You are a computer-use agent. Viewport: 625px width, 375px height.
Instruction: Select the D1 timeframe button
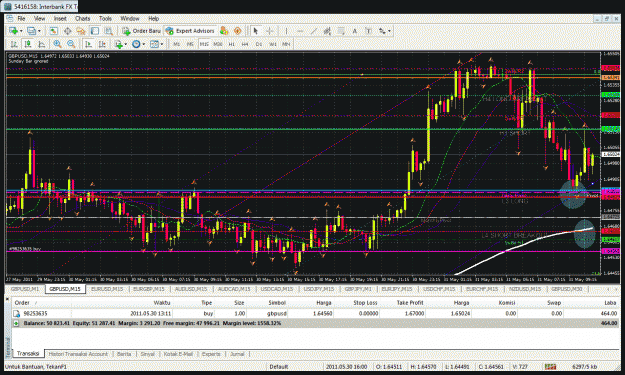coord(259,44)
